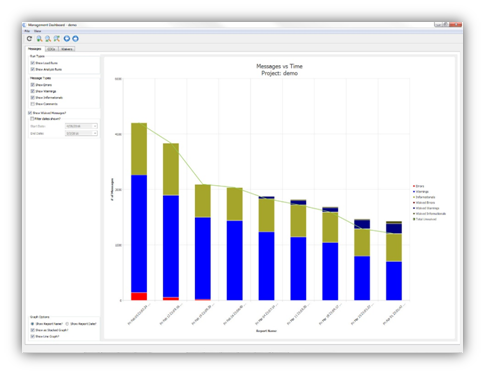Open the End Date dropdown
This screenshot has height=375, width=485.
click(81, 133)
